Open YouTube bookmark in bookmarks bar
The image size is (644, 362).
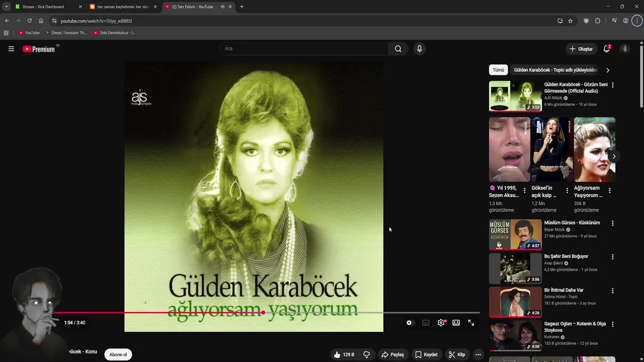[29, 33]
